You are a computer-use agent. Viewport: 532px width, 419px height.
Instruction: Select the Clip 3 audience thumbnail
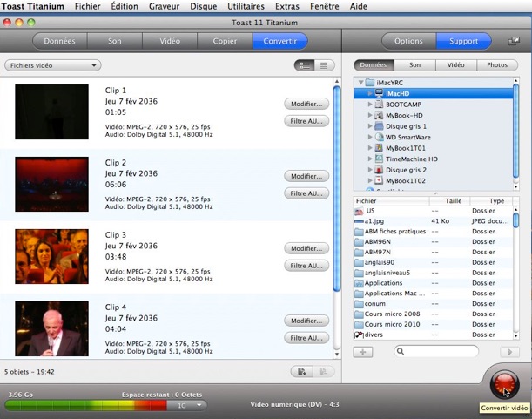click(52, 256)
